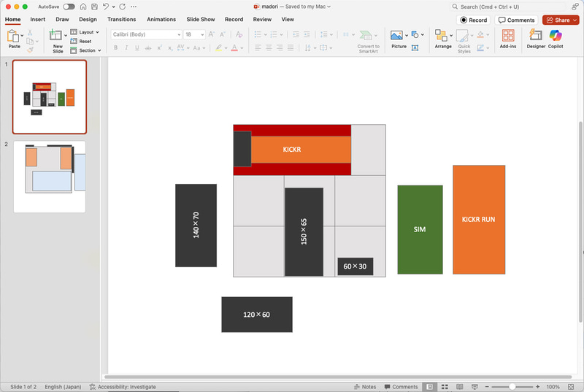Viewport: 584px width, 392px height.
Task: Click the New Slide icon
Action: (x=55, y=36)
